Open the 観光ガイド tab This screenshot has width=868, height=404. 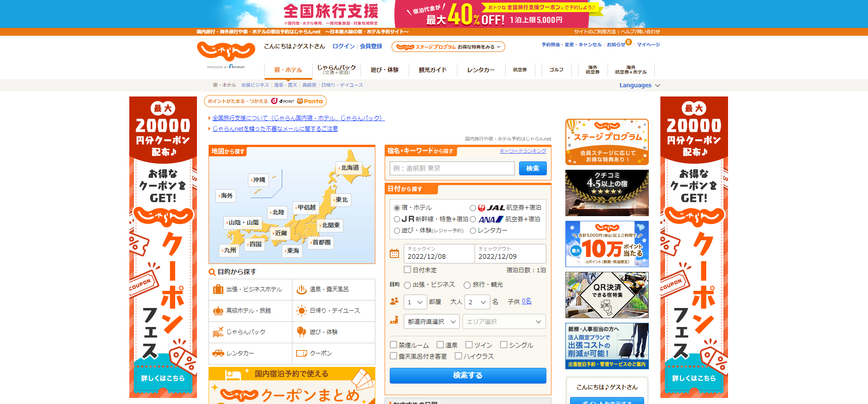433,70
